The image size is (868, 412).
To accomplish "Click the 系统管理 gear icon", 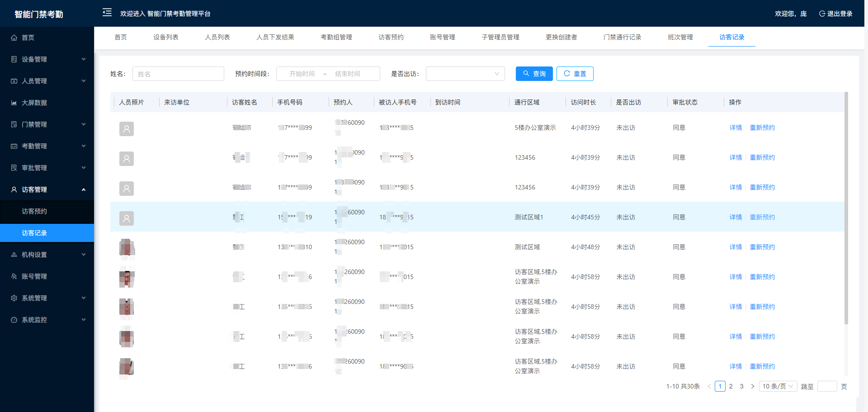I will pyautogui.click(x=14, y=298).
